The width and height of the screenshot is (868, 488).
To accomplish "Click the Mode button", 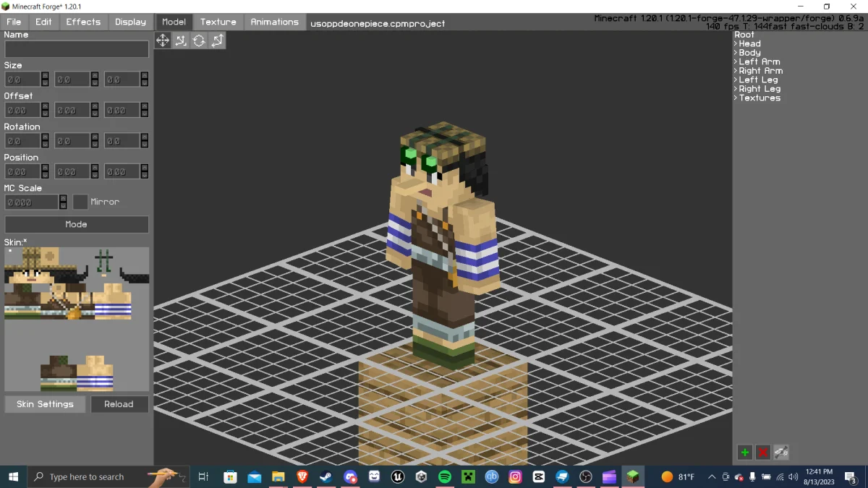I will [77, 224].
